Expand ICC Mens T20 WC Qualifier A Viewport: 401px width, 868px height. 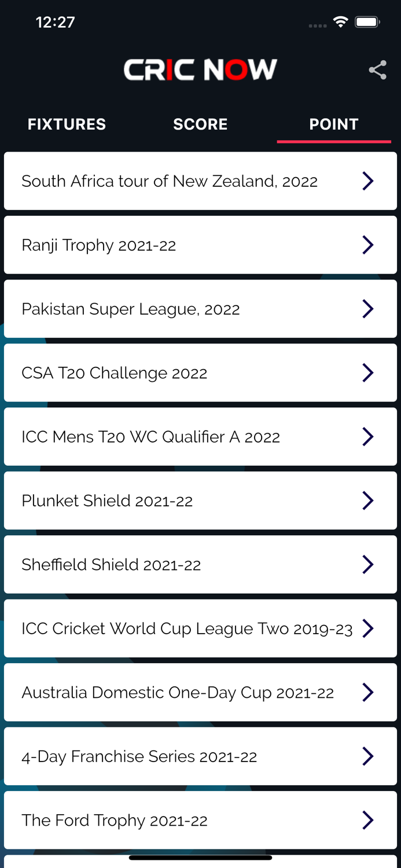pos(368,436)
